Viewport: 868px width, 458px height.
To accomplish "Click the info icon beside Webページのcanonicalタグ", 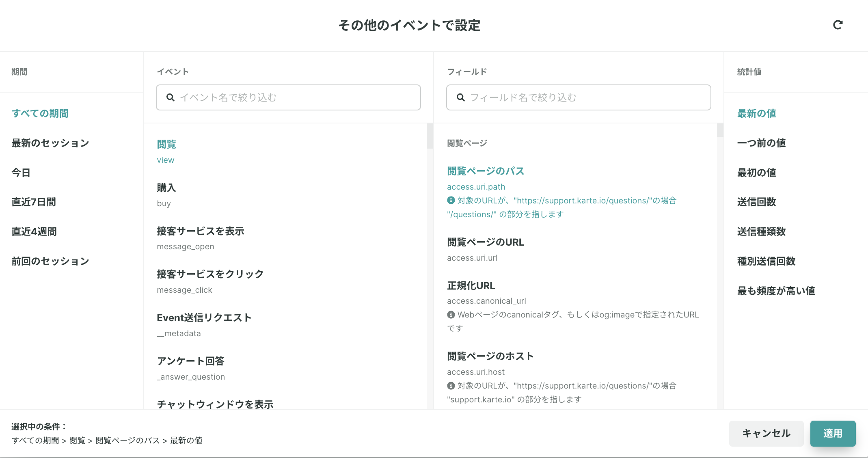I will coord(451,315).
